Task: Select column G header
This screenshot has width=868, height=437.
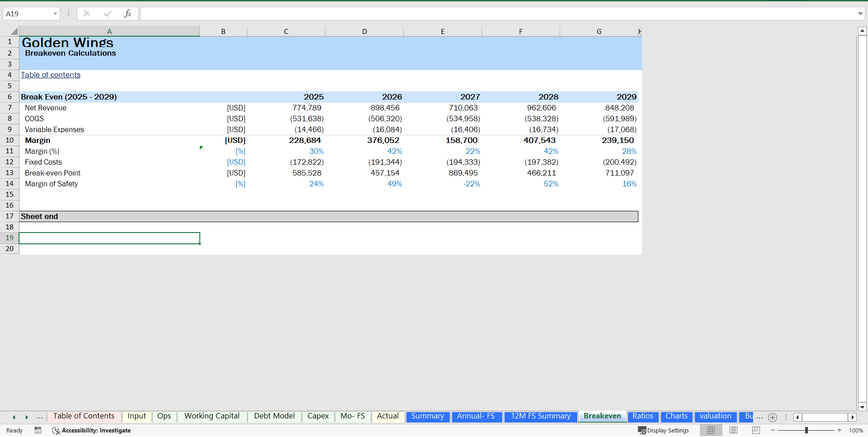Action: coord(599,31)
